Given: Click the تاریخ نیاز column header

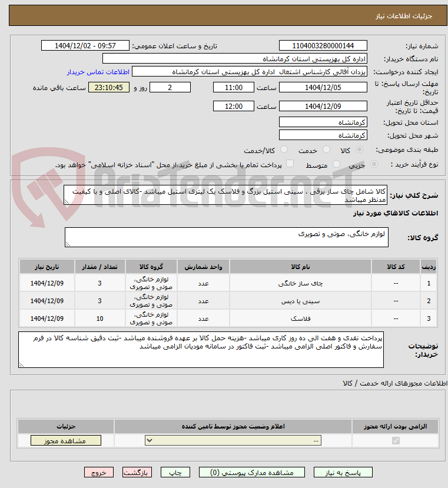Looking at the screenshot, I should pos(47,267).
